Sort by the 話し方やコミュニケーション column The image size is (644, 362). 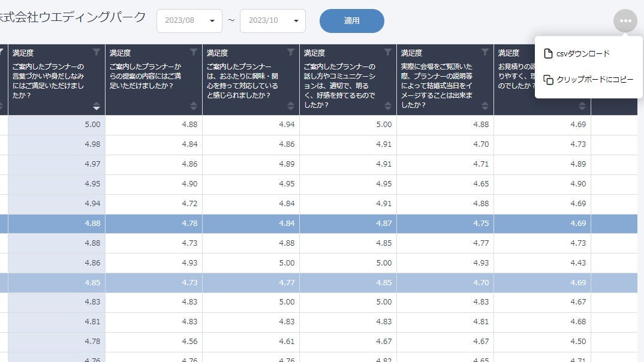388,106
